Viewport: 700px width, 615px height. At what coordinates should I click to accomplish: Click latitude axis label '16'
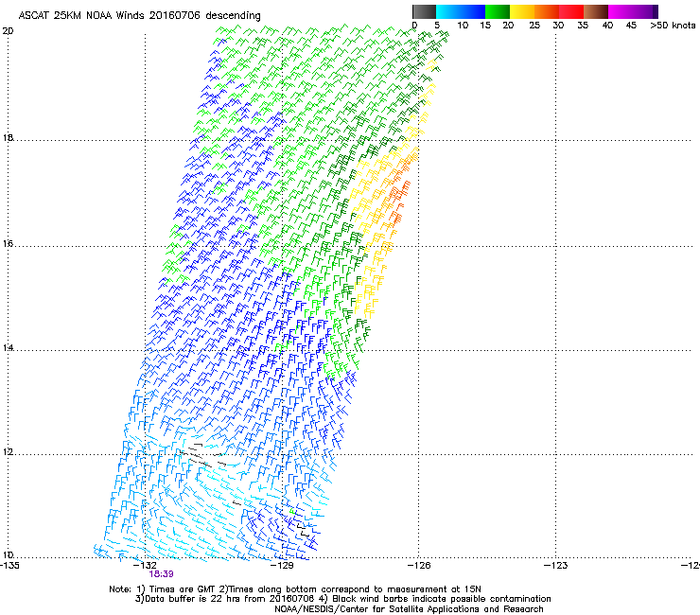(x=8, y=243)
